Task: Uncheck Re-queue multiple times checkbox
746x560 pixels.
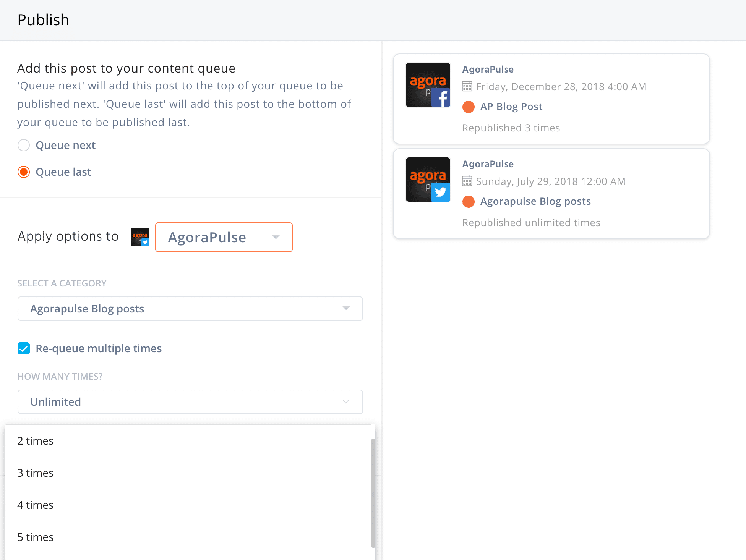Action: coord(24,348)
